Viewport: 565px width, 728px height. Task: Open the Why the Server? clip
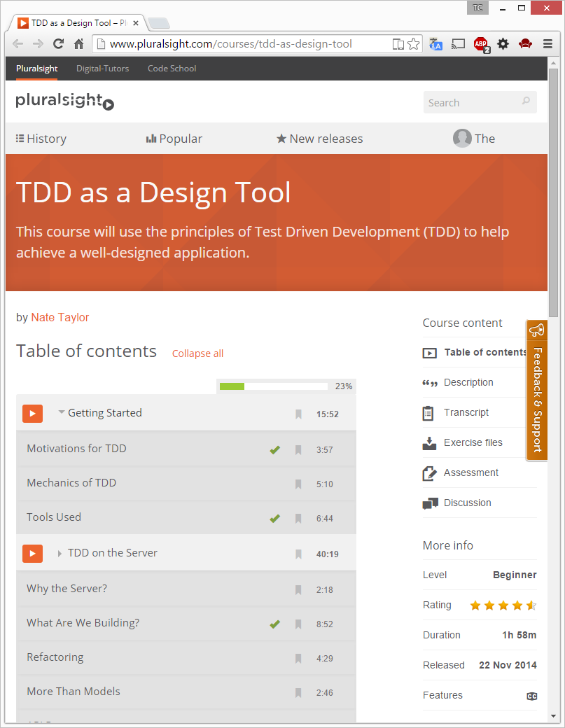(67, 589)
